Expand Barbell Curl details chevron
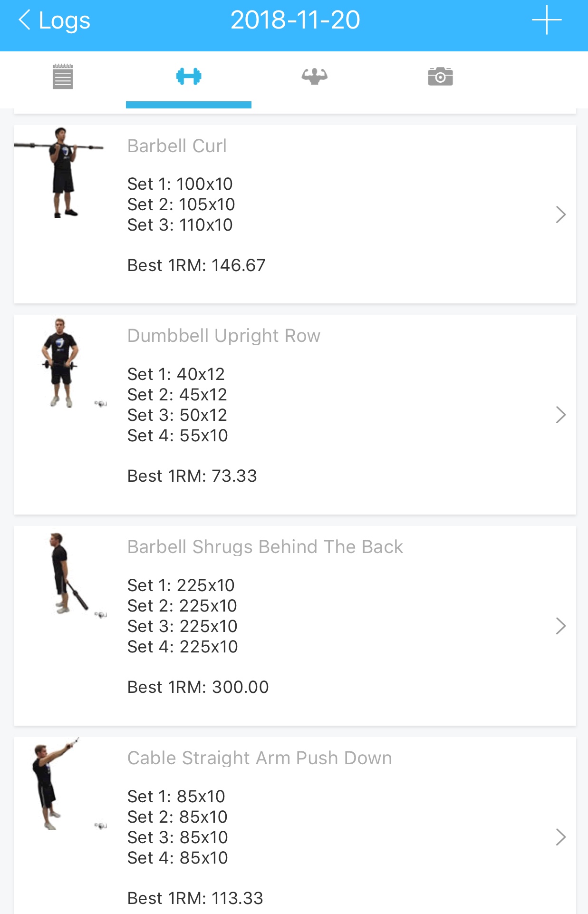The width and height of the screenshot is (588, 914). 561,214
